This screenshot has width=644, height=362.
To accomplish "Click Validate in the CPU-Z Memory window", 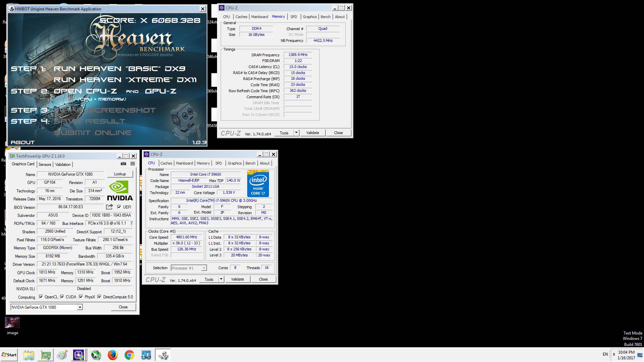I will [313, 133].
